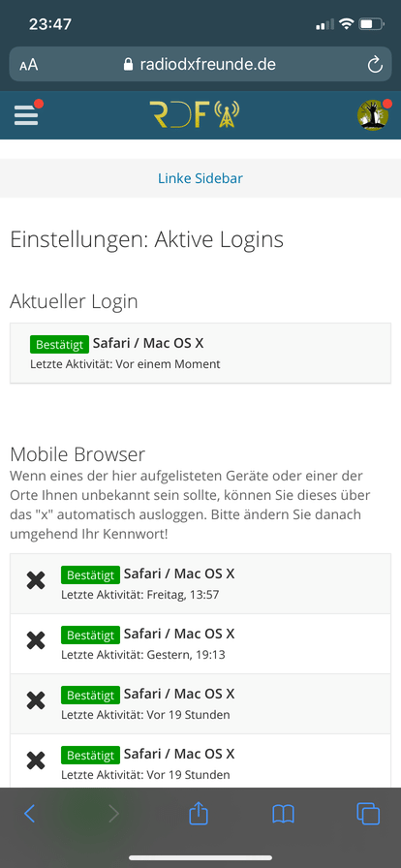The image size is (401, 868).
Task: Tap the RDF antenna logo
Action: pos(195,114)
